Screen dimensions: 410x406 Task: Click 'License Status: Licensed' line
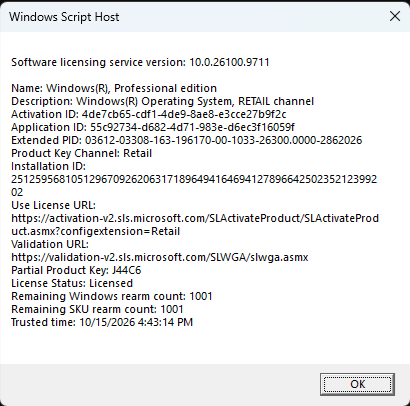click(x=72, y=283)
